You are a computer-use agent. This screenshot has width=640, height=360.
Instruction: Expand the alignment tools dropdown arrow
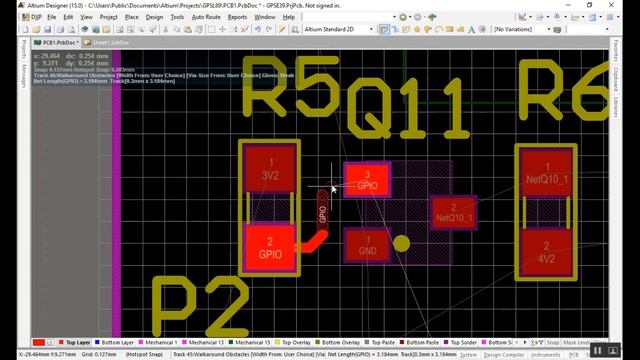click(548, 17)
